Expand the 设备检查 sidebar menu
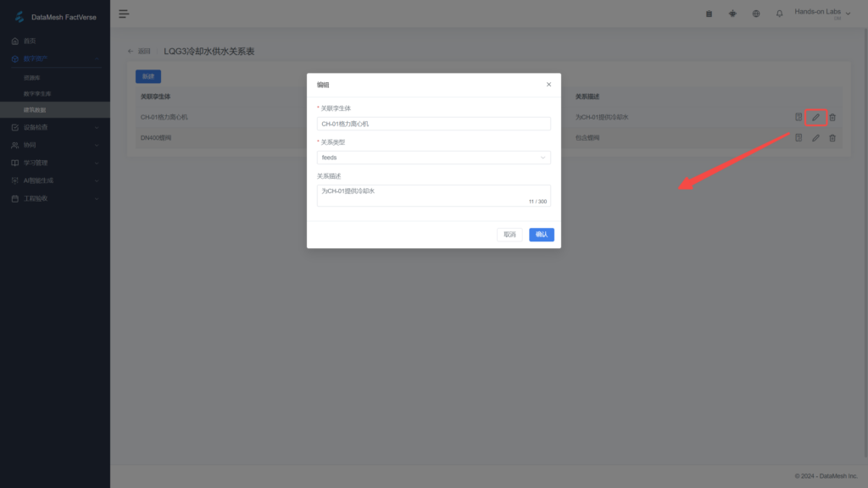 [55, 127]
